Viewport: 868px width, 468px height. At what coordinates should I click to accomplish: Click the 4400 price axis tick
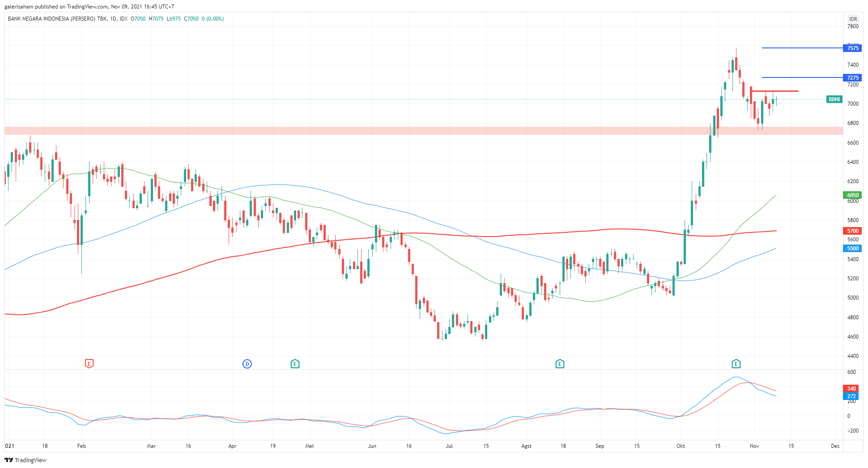coord(853,356)
